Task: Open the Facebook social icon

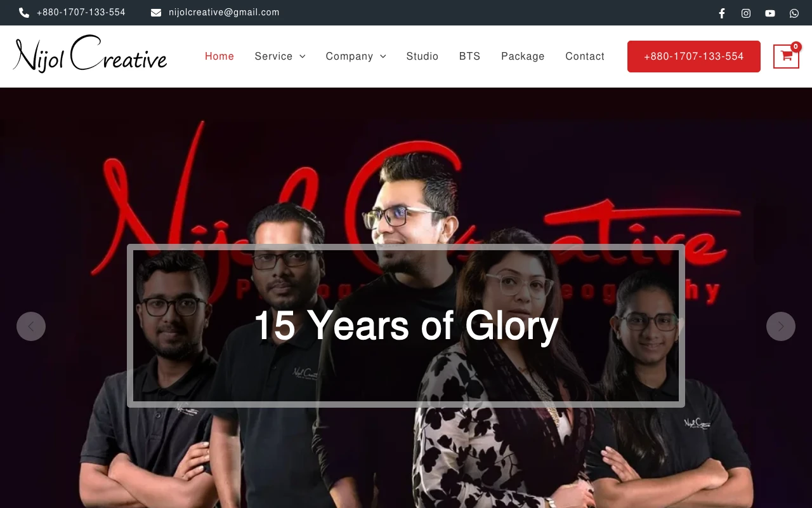Action: (722, 13)
